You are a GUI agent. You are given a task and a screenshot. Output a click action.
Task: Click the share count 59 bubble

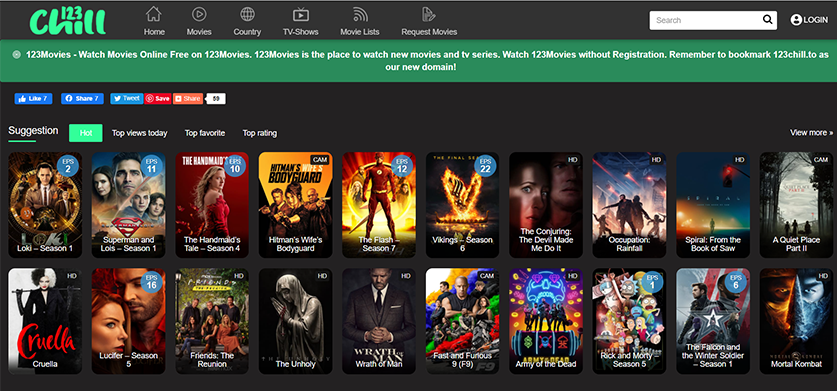click(x=216, y=98)
